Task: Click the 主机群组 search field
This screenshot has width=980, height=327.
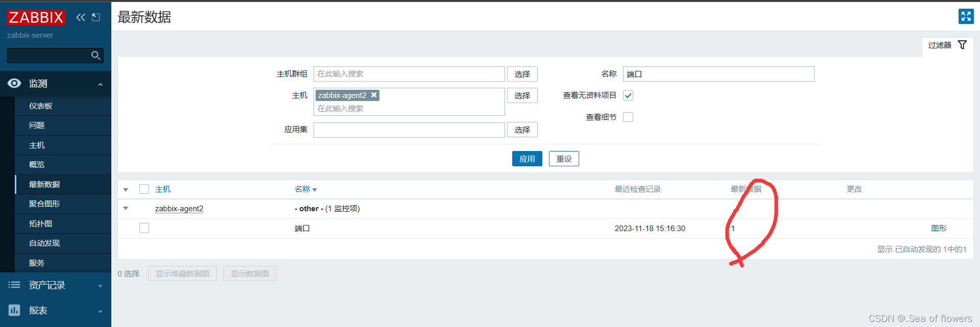Action: (409, 74)
